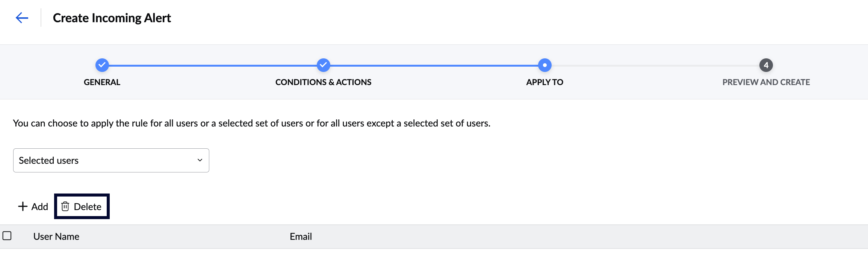Click the plus icon beside Add

[23, 206]
